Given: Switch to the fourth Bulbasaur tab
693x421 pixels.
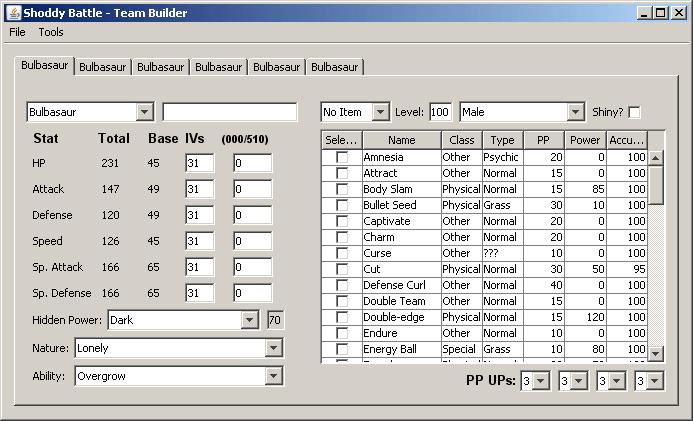Looking at the screenshot, I should 218,67.
